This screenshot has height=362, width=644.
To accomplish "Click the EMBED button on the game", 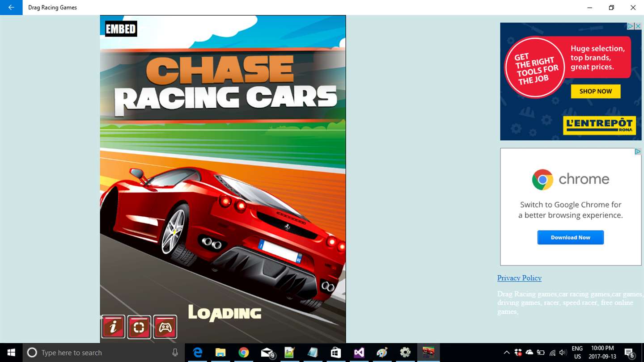I will pos(121,29).
